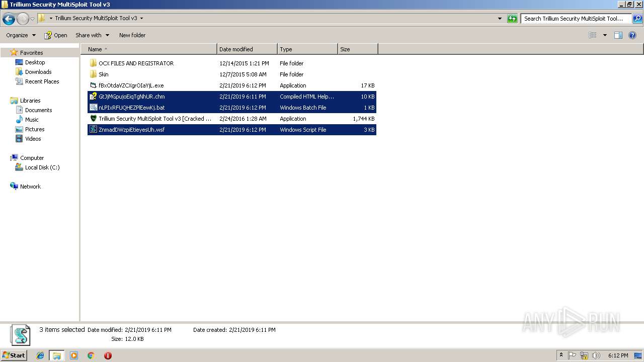Click the details pane script file thumbnail
Viewport: 644px width, 362px height.
20,335
